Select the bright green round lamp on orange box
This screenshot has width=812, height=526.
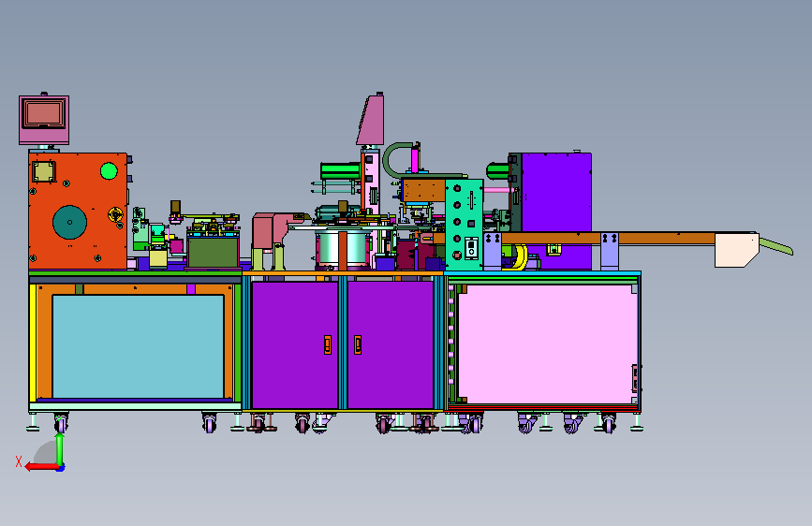click(109, 171)
